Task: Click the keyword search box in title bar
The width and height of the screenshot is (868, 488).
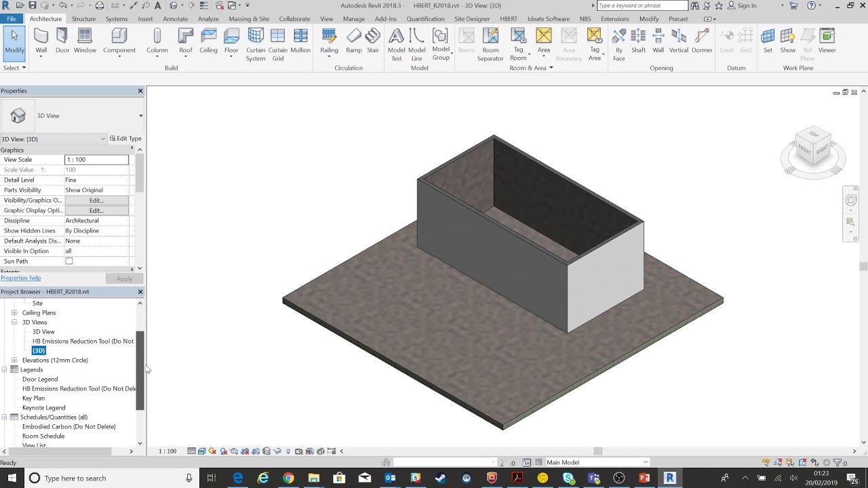Action: click(x=642, y=5)
